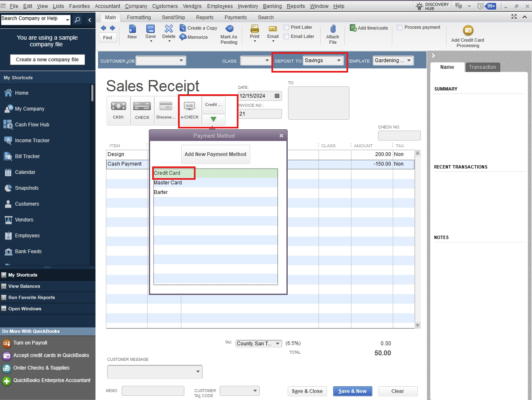Screen dimensions: 532x400
Task: Open the search scope dropdown arrow
Action: [68, 20]
